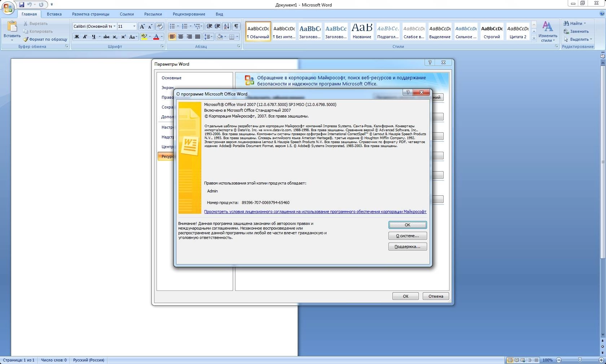Click Отмена in Параметры Word dialog
Image resolution: width=606 pixels, height=364 pixels.
coord(436,296)
